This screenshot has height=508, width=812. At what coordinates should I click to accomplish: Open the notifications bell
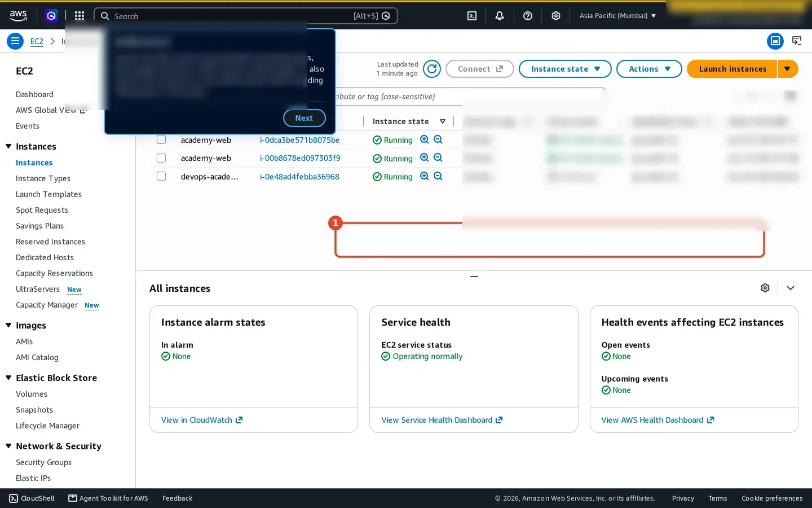500,16
